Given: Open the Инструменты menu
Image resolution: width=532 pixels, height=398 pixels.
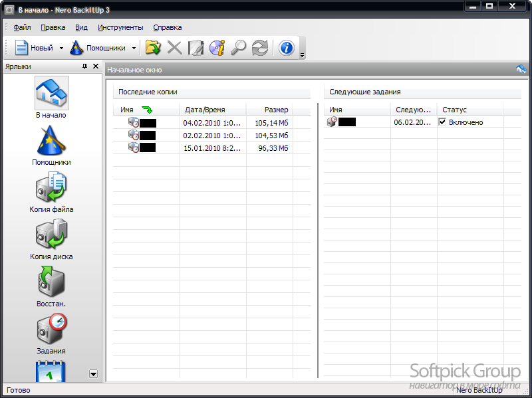Looking at the screenshot, I should point(120,27).
